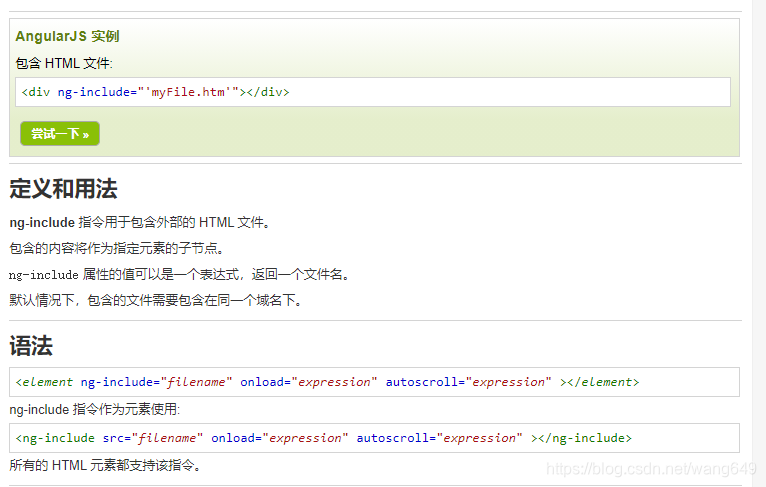
Task: Click the div ng-include myFile.htm code box
Action: pyautogui.click(x=373, y=92)
